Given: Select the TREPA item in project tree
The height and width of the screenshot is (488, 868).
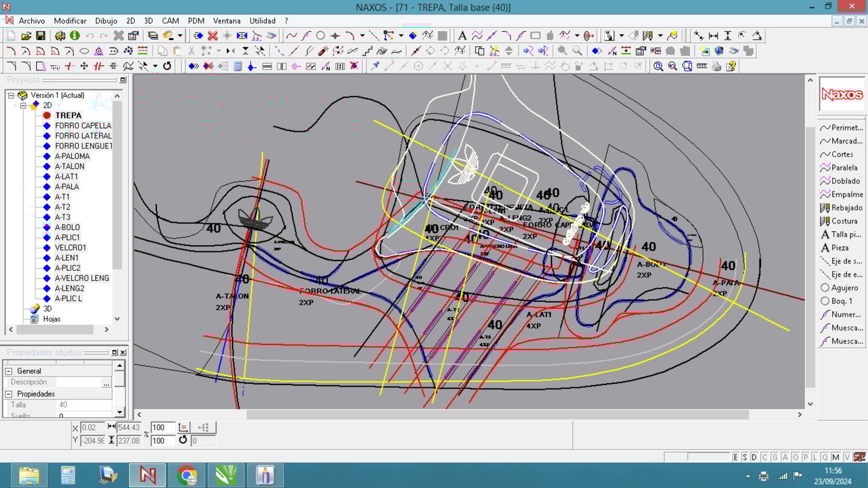Looking at the screenshot, I should pyautogui.click(x=68, y=115).
